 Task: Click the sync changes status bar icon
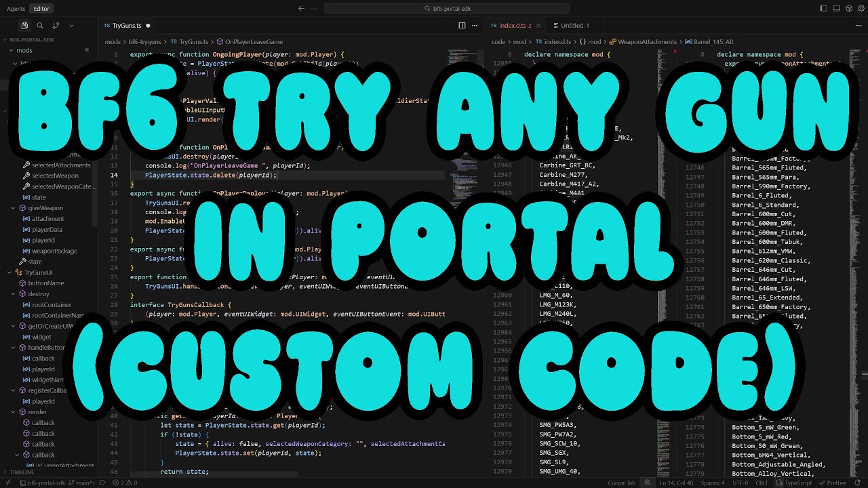point(102,483)
